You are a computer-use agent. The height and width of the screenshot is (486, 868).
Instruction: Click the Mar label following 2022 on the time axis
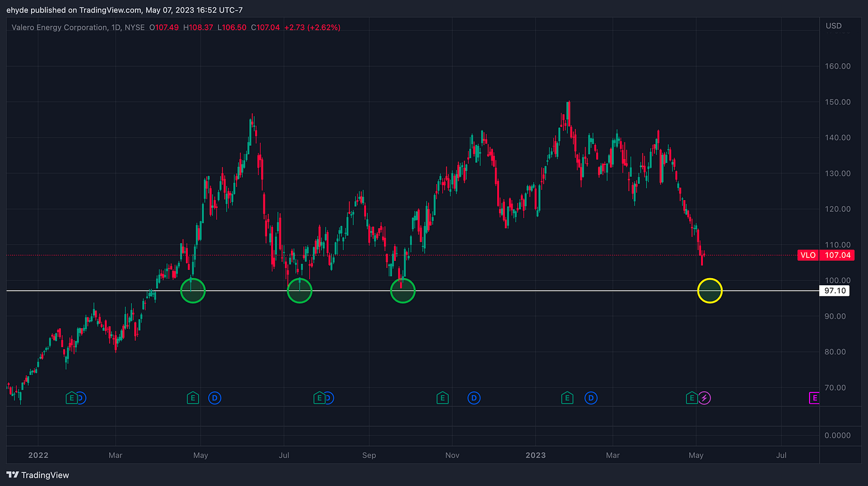[x=115, y=455]
